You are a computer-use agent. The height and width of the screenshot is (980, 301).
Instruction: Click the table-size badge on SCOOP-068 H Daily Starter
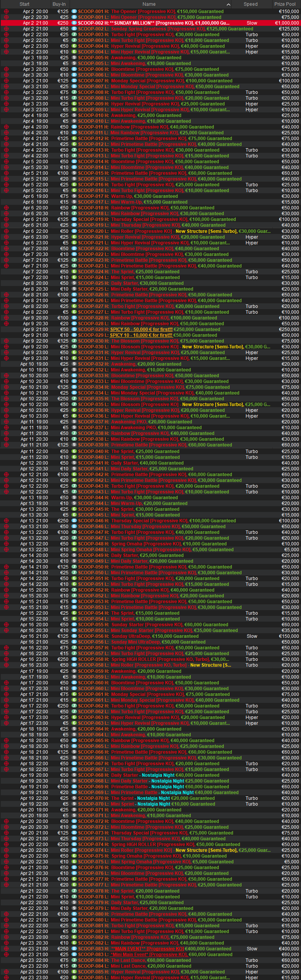(74, 775)
